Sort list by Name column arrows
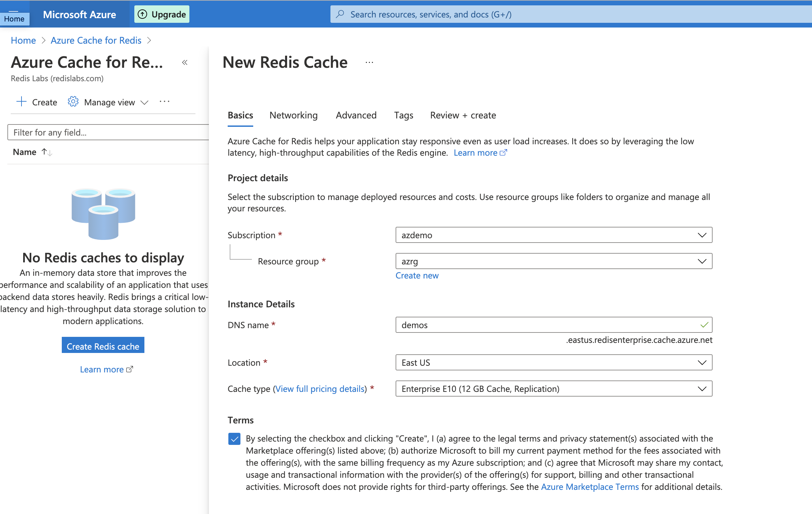The image size is (812, 514). point(47,152)
